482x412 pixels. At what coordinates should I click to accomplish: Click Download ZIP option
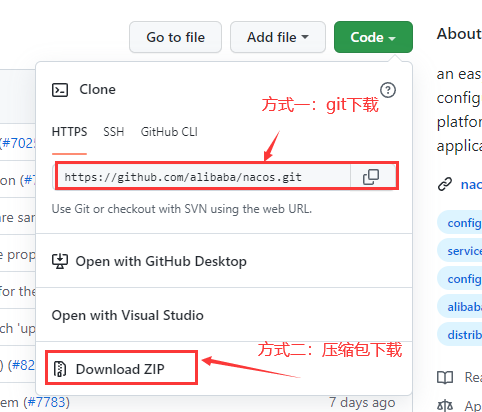point(122,368)
